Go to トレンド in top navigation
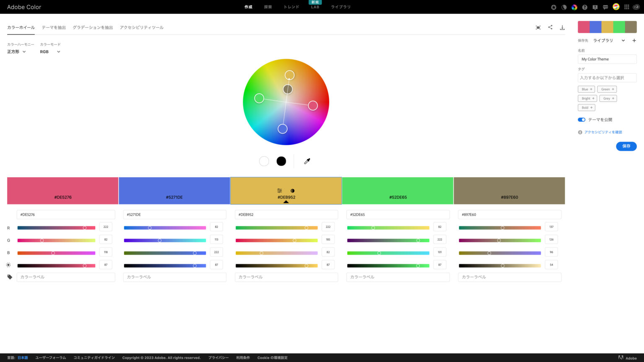 (x=291, y=7)
